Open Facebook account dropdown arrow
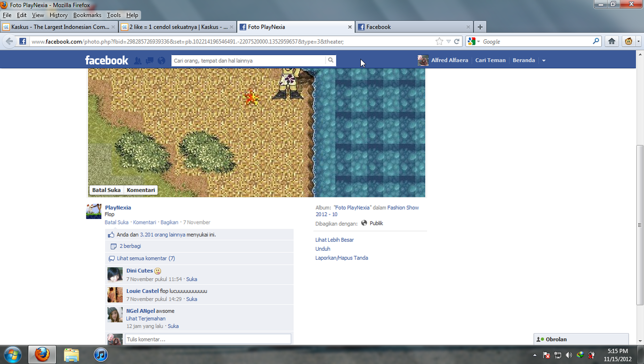 pyautogui.click(x=543, y=60)
